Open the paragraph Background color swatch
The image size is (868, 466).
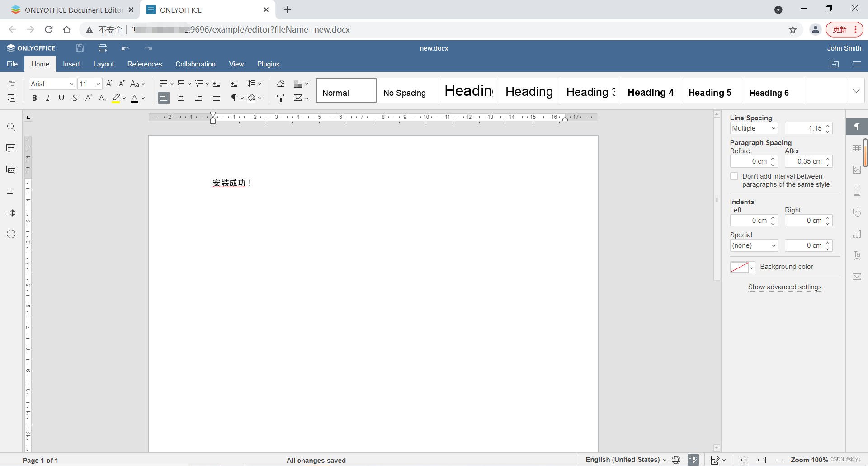click(742, 267)
